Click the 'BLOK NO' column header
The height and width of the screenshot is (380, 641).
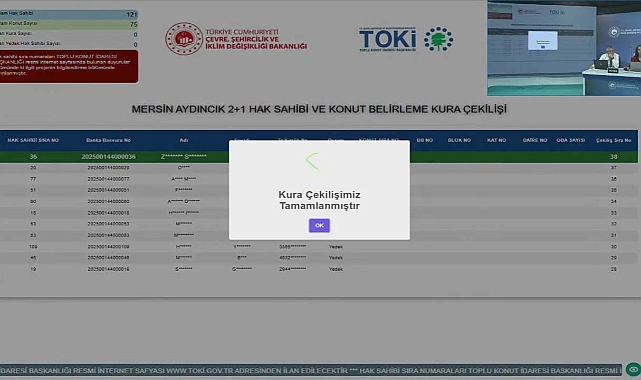click(x=459, y=140)
